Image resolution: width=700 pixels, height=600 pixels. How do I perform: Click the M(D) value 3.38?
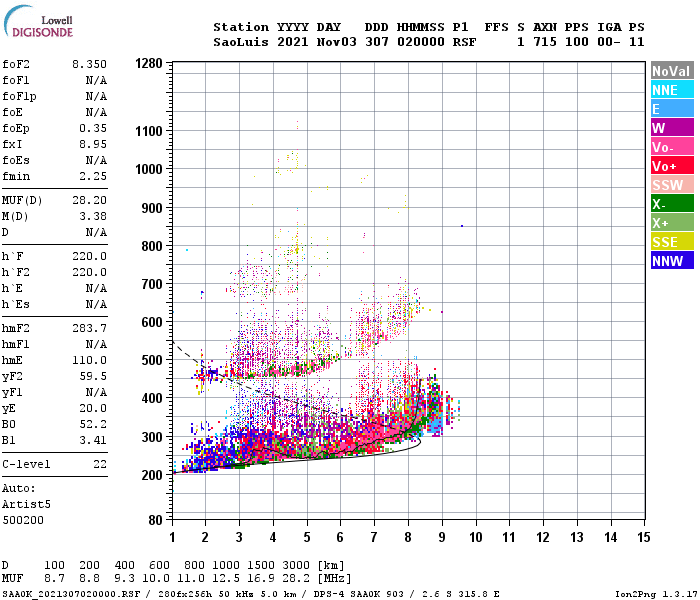tap(93, 216)
